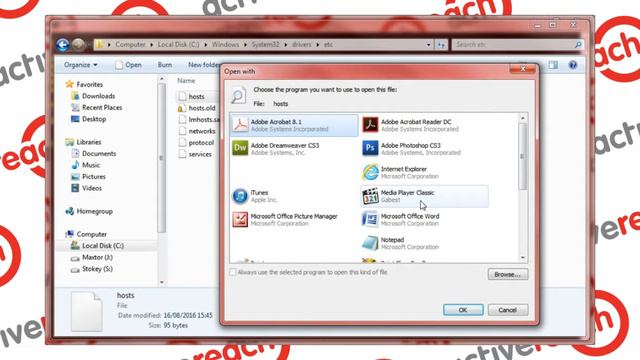The image size is (640, 360).
Task: Open the Organize dropdown menu
Action: [x=80, y=65]
